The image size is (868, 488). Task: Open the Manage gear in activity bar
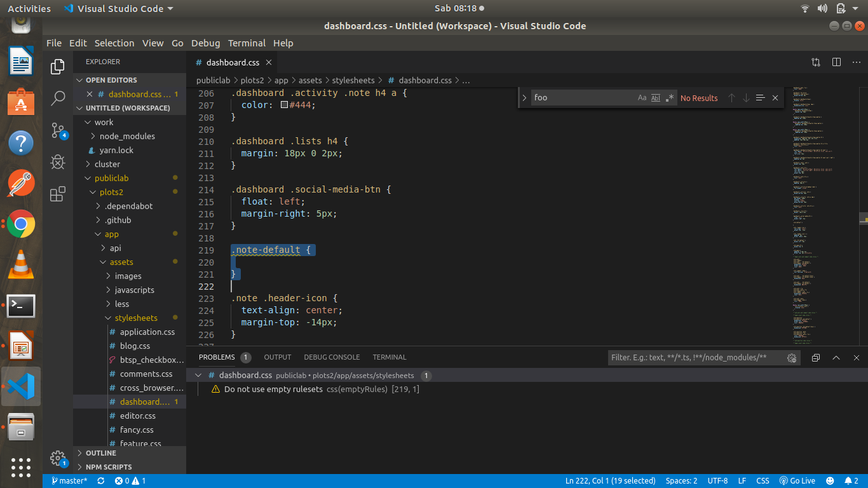tap(58, 458)
